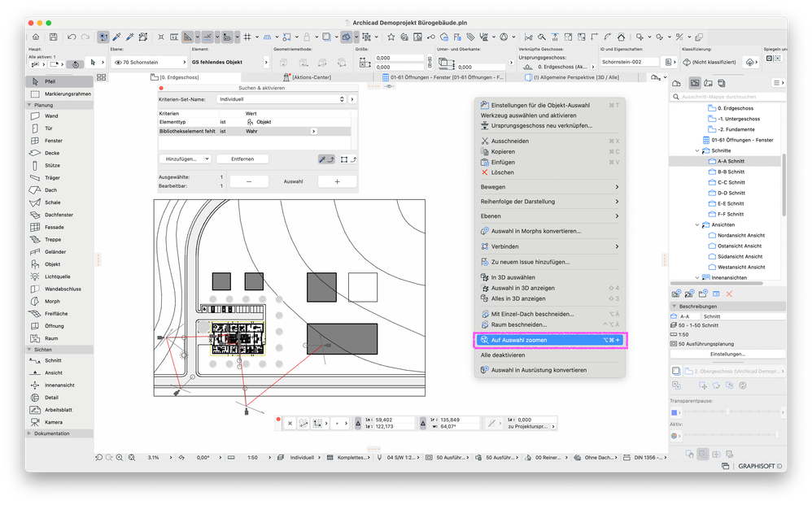Pick the Fassade curtain wall tool
The width and height of the screenshot is (812, 505).
coord(52,228)
